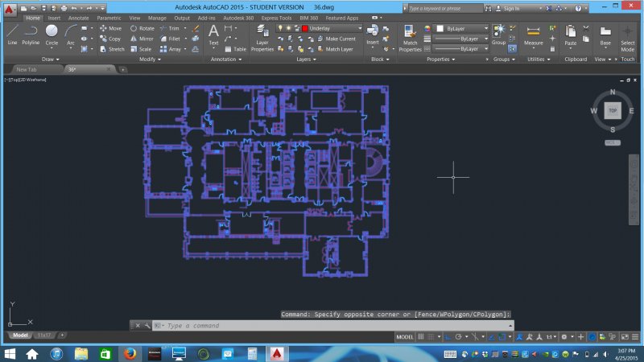The height and width of the screenshot is (362, 644).
Task: Select the Text annotation tool
Action: [213, 35]
